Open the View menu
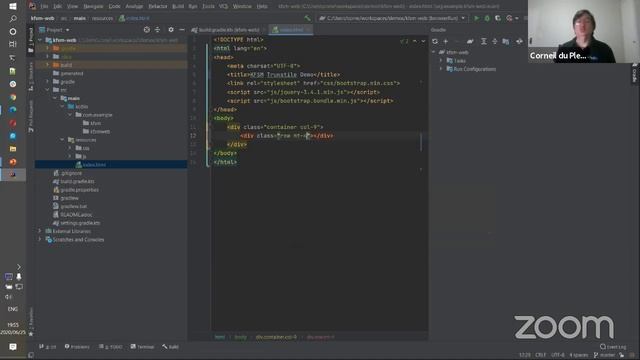Viewport: 640px width, 360px height. tap(72, 6)
